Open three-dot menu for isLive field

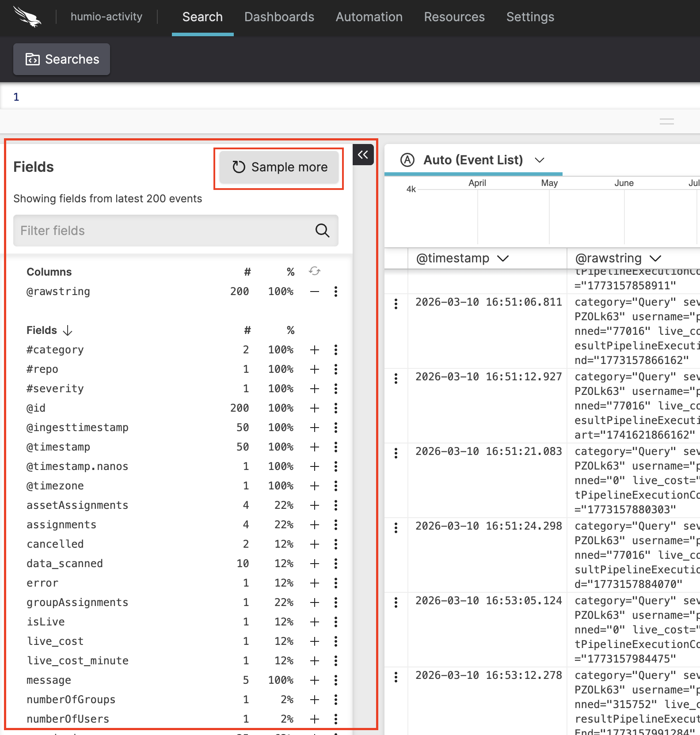click(x=336, y=622)
